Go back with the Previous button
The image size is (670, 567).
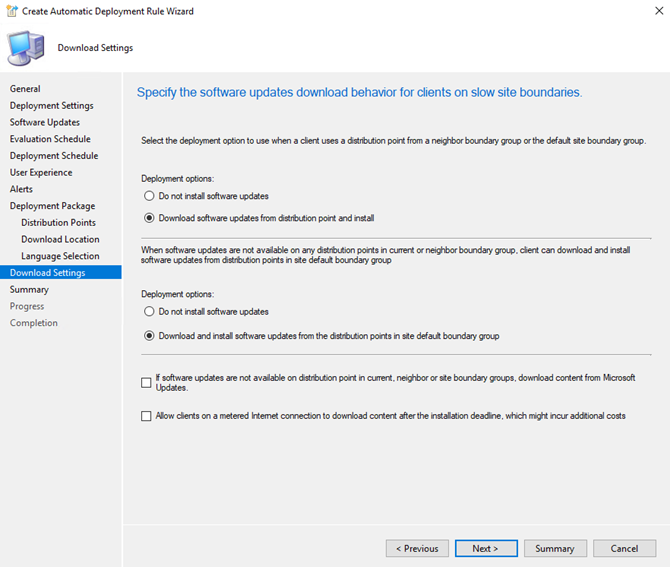click(417, 548)
